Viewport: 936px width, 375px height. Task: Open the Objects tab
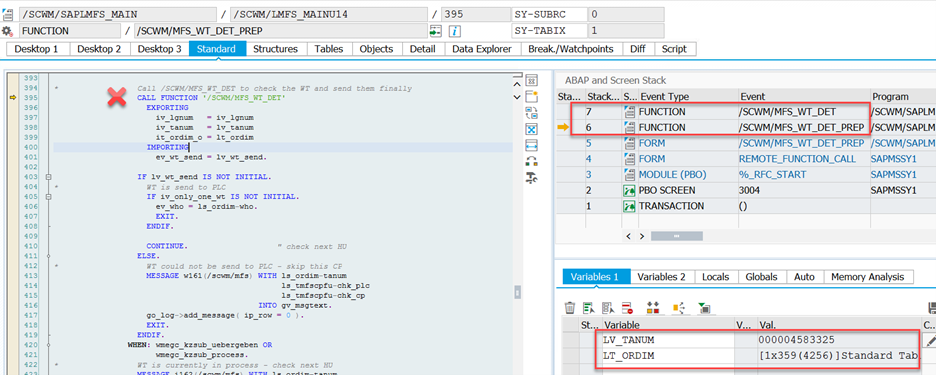tap(377, 49)
